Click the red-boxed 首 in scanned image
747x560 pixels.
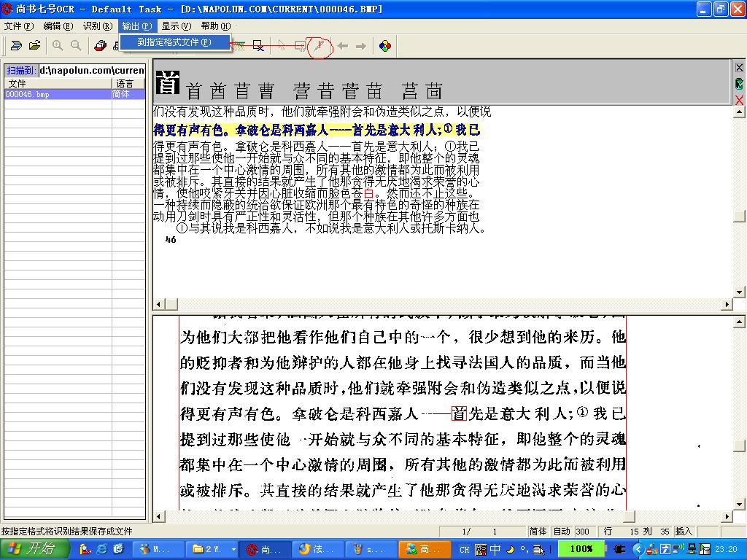459,413
